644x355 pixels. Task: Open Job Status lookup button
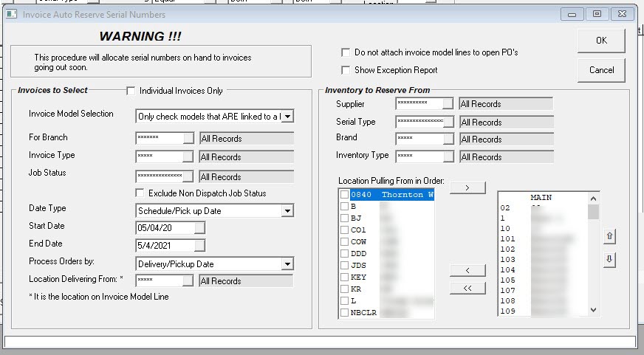pyautogui.click(x=188, y=176)
